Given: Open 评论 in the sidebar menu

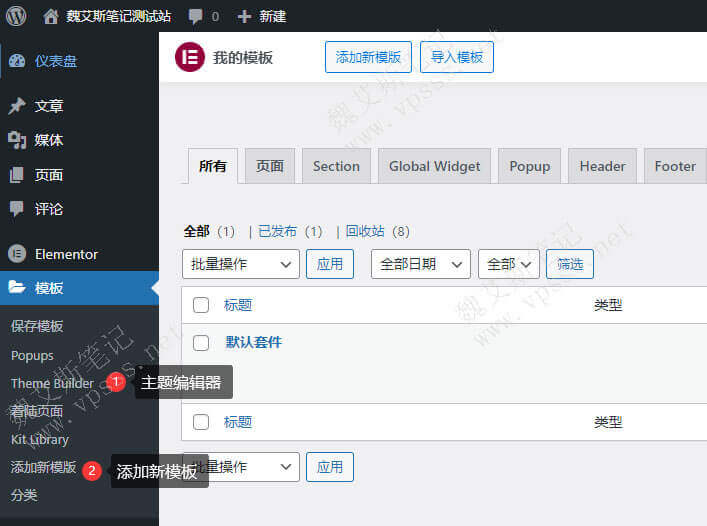Looking at the screenshot, I should click(x=49, y=209).
